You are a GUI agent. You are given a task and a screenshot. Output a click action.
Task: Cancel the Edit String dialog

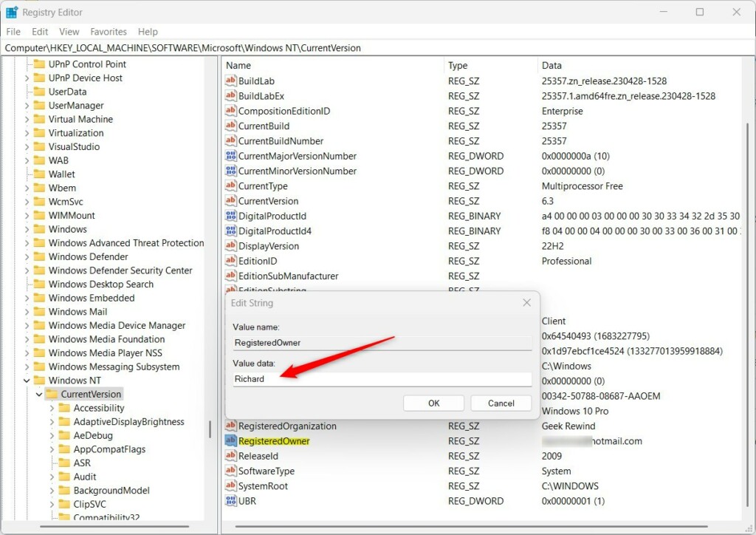click(501, 403)
